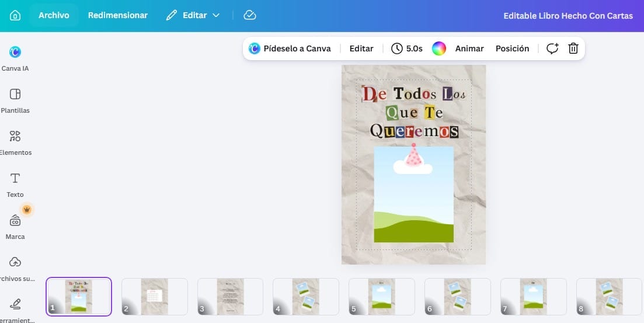The width and height of the screenshot is (644, 323).
Task: Select the sky and hills image frame
Action: 413,195
